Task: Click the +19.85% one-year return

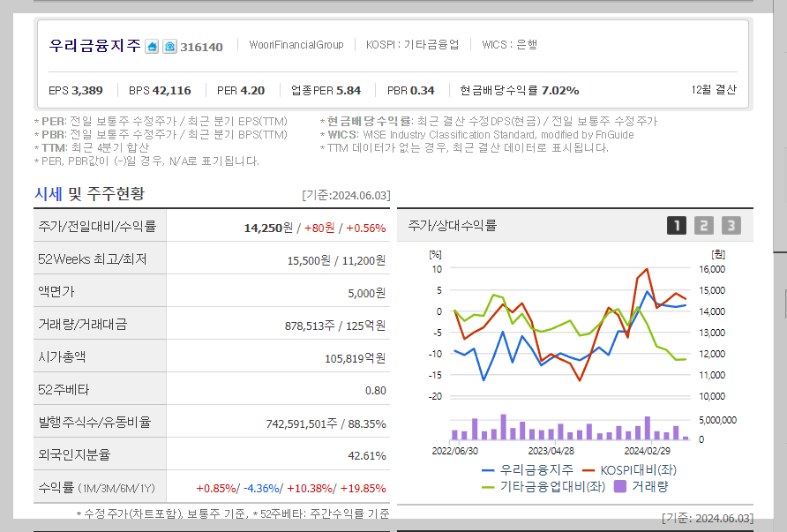Action: (x=363, y=489)
